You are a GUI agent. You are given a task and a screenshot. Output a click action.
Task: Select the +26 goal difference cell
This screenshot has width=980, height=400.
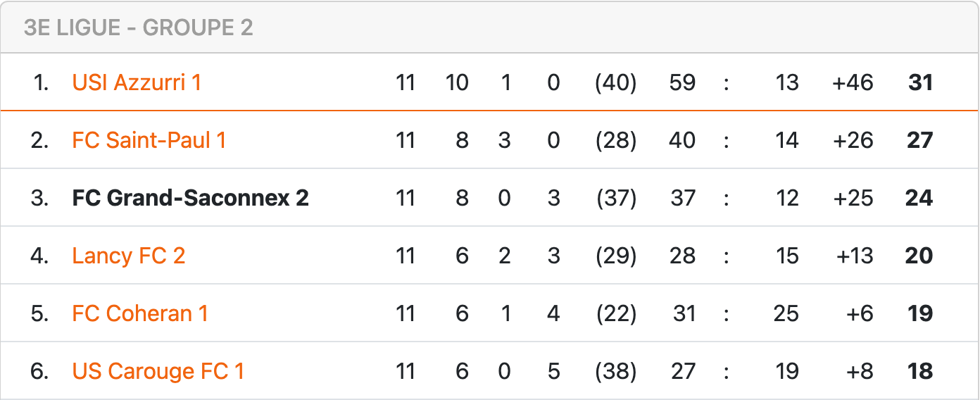[x=853, y=140]
